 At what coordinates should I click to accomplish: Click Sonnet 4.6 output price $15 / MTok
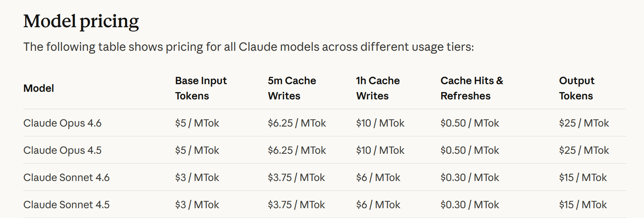click(x=583, y=178)
